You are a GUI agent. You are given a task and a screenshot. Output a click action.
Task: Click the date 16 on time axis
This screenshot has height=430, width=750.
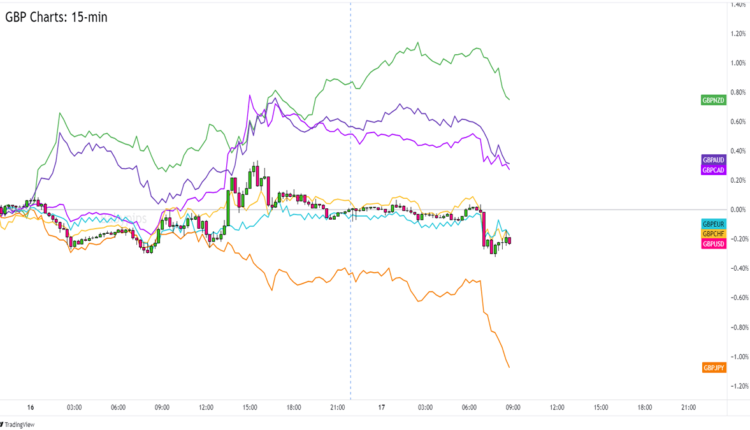tap(31, 408)
